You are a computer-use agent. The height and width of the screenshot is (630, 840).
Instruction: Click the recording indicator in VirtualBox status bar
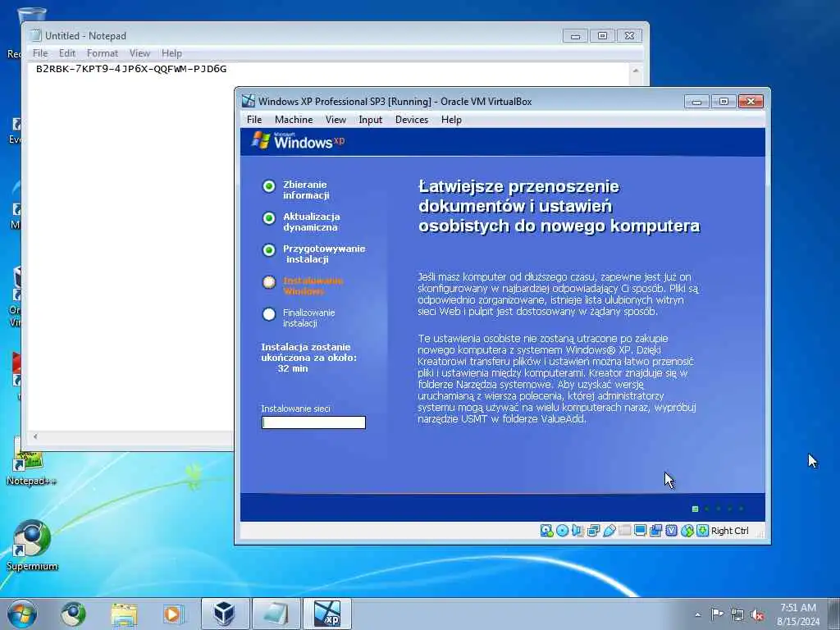point(655,531)
